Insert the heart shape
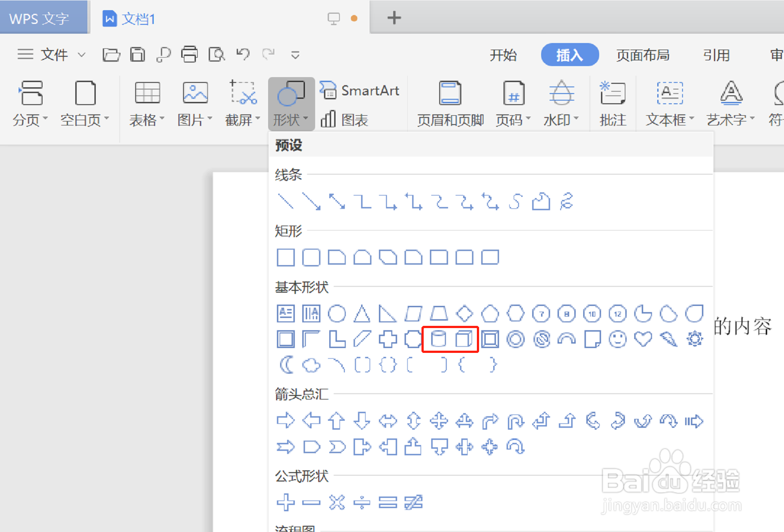This screenshot has height=532, width=784. tap(643, 339)
